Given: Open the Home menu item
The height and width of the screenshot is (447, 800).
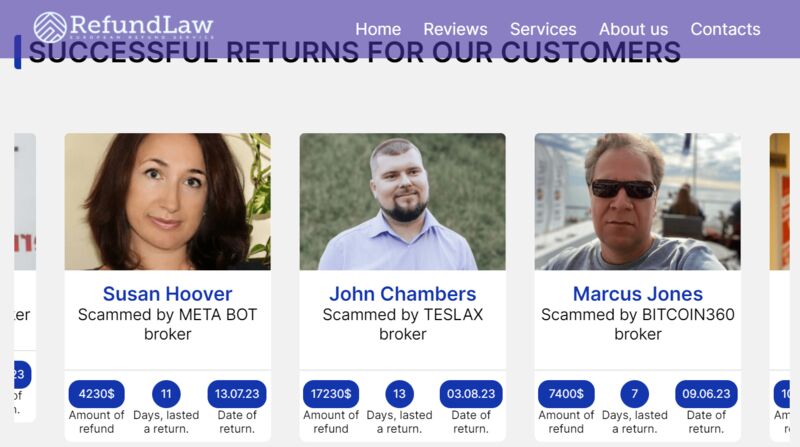Looking at the screenshot, I should pos(378,29).
